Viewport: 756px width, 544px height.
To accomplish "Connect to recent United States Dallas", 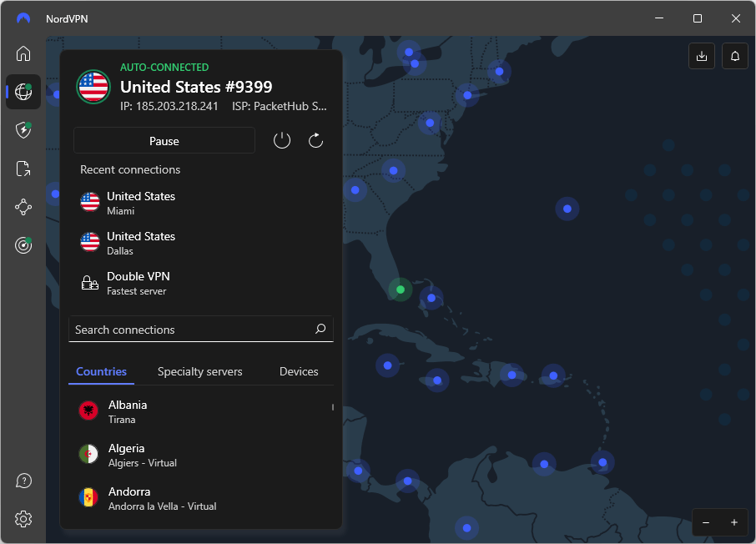I will pyautogui.click(x=201, y=243).
